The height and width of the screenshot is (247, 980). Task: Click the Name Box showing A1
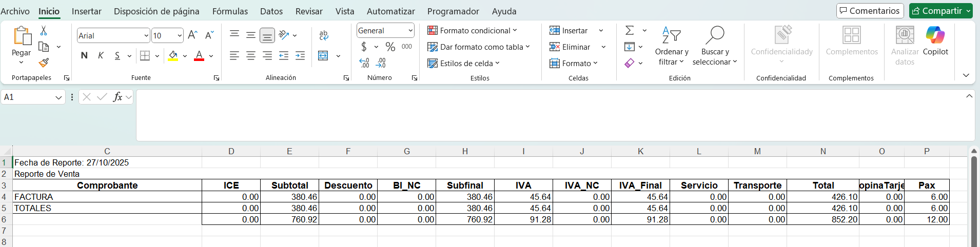click(x=28, y=97)
